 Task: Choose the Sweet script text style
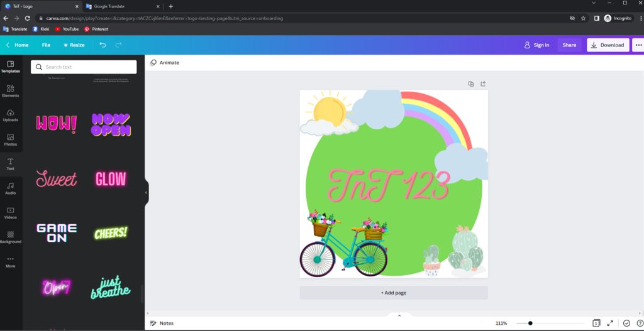pyautogui.click(x=56, y=179)
